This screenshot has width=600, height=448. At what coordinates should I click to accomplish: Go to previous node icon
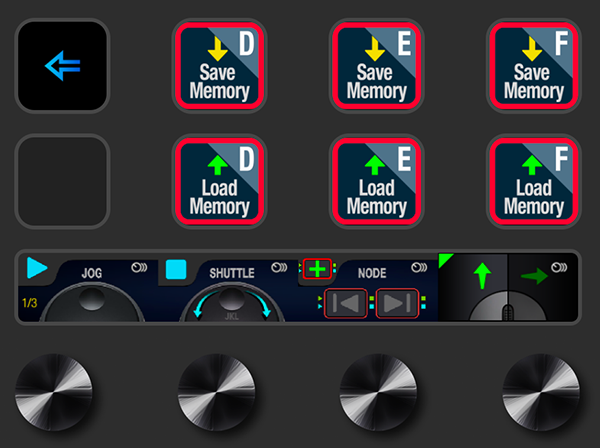click(346, 303)
